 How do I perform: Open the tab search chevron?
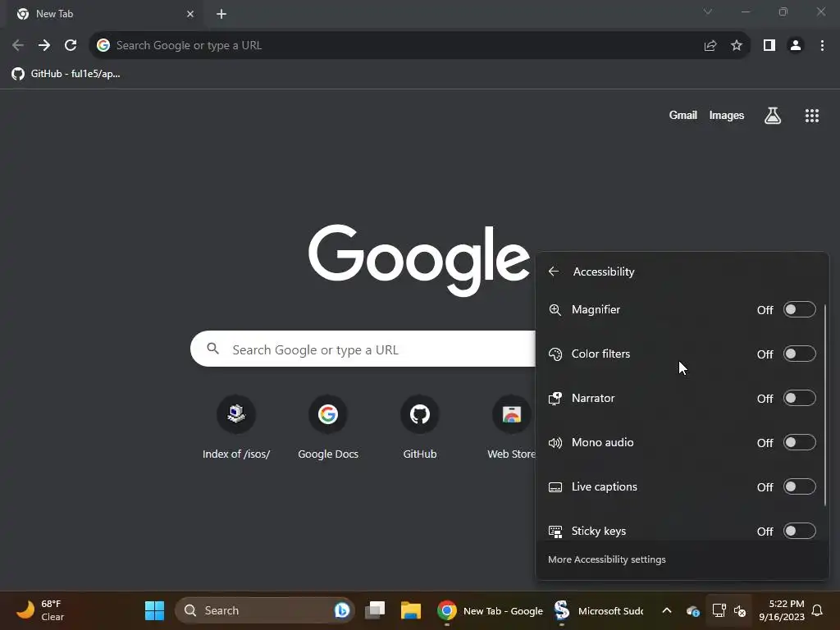pyautogui.click(x=708, y=11)
